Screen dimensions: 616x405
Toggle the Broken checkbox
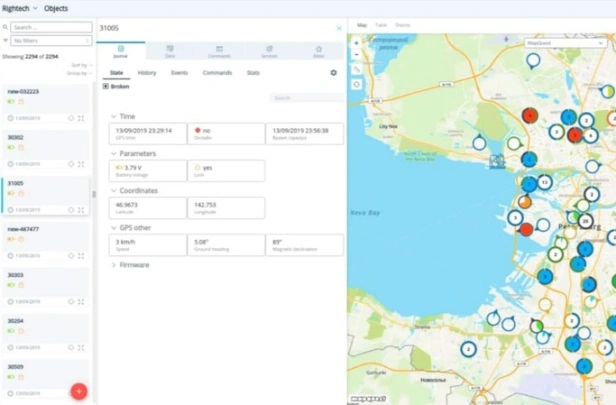pos(106,86)
